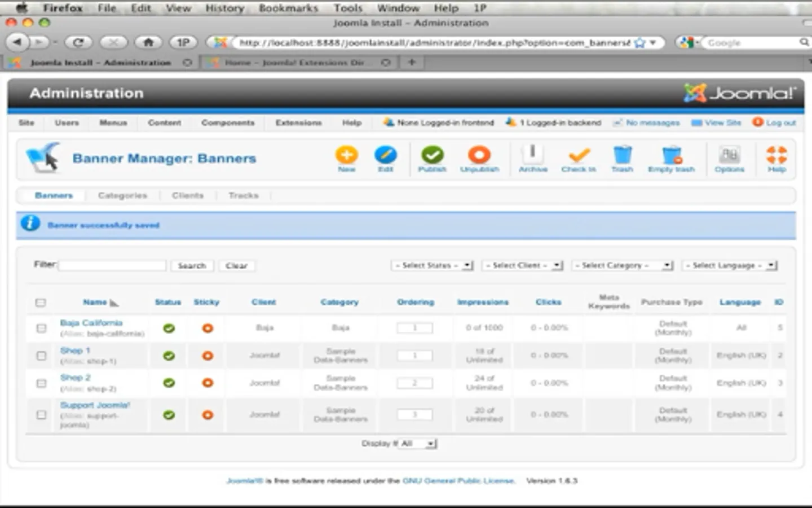Toggle published status for Baja California
Image resolution: width=812 pixels, height=508 pixels.
[169, 328]
